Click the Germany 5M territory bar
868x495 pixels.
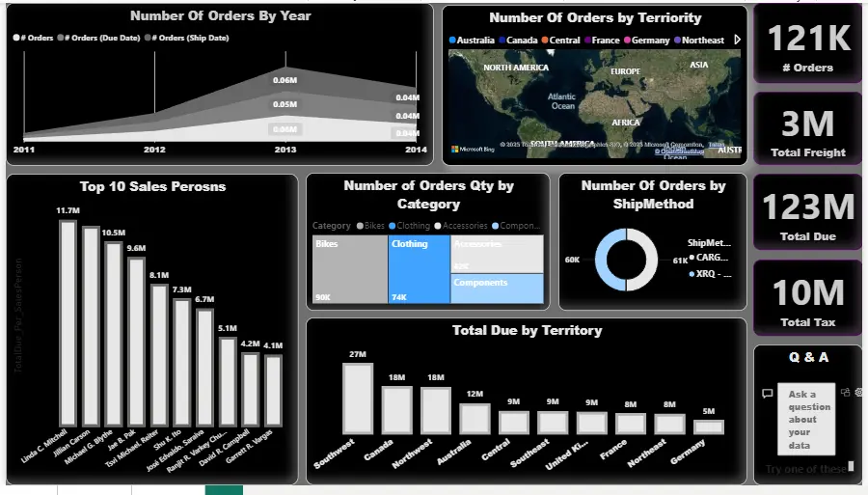point(709,426)
